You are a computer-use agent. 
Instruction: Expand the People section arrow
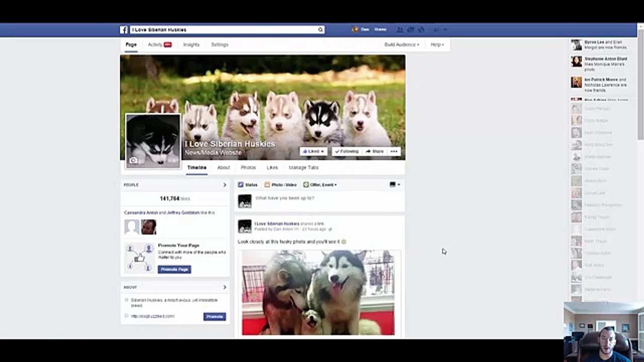[x=224, y=185]
